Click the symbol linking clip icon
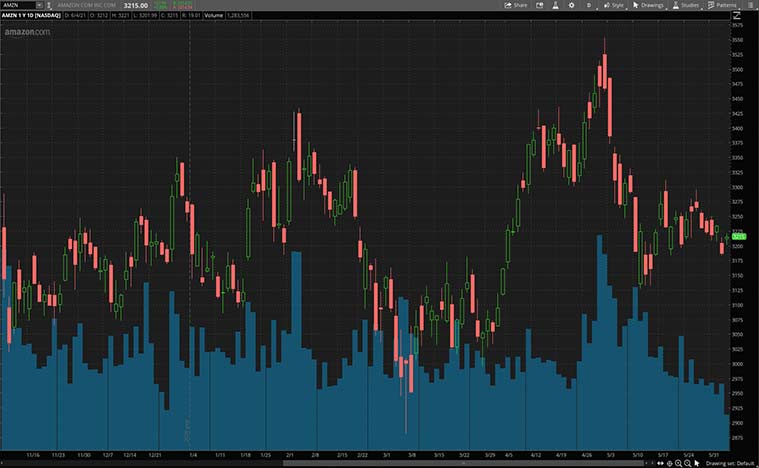Screen dimensions: 759x468 click(49, 5)
